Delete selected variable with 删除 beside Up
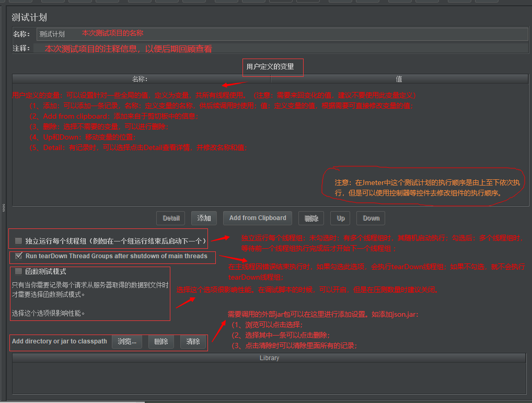Image resolution: width=532 pixels, height=403 pixels. pos(311,218)
